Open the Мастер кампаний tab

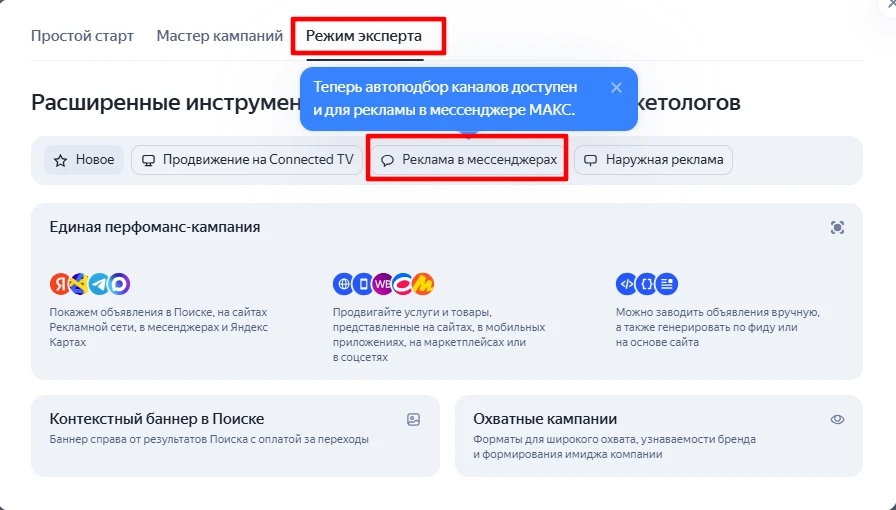click(219, 36)
